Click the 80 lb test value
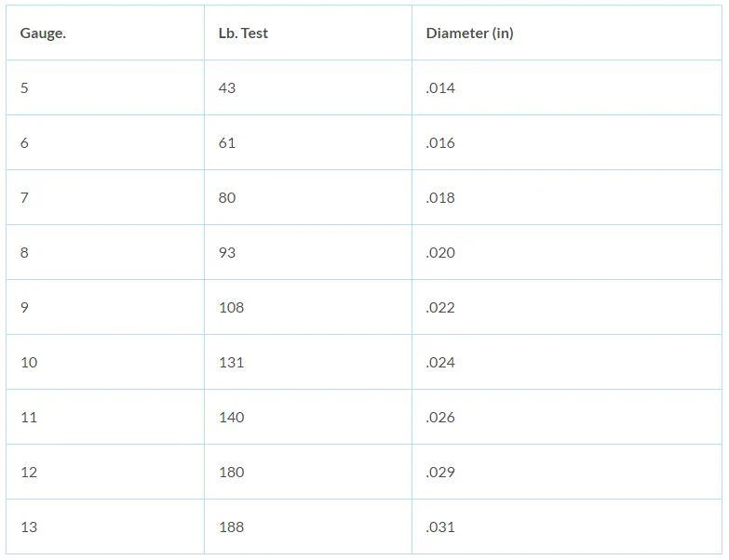The width and height of the screenshot is (729, 560). click(x=227, y=198)
